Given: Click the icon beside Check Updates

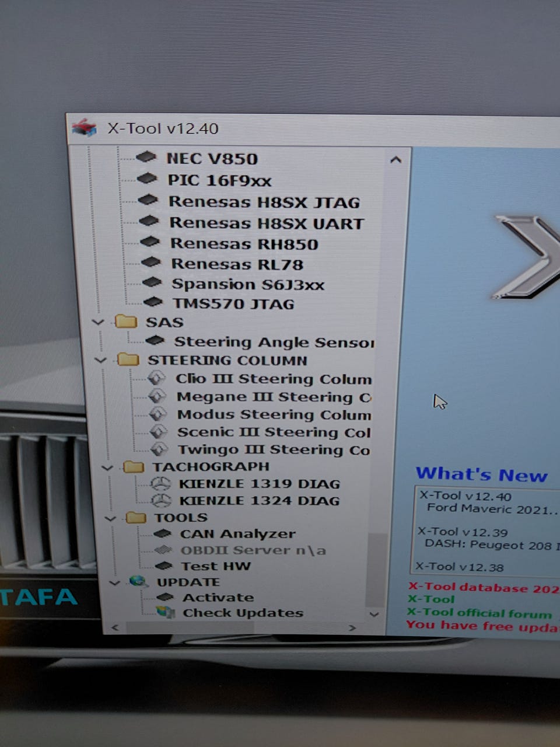Looking at the screenshot, I should click(x=166, y=612).
